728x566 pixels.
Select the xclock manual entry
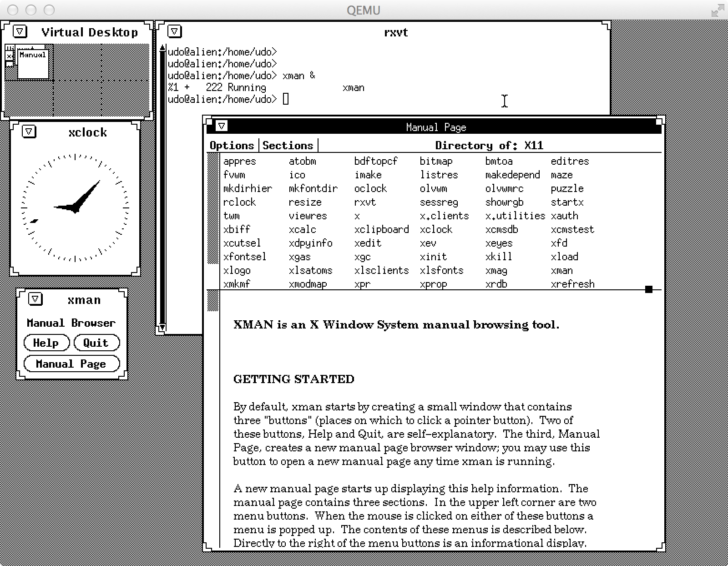tap(436, 229)
